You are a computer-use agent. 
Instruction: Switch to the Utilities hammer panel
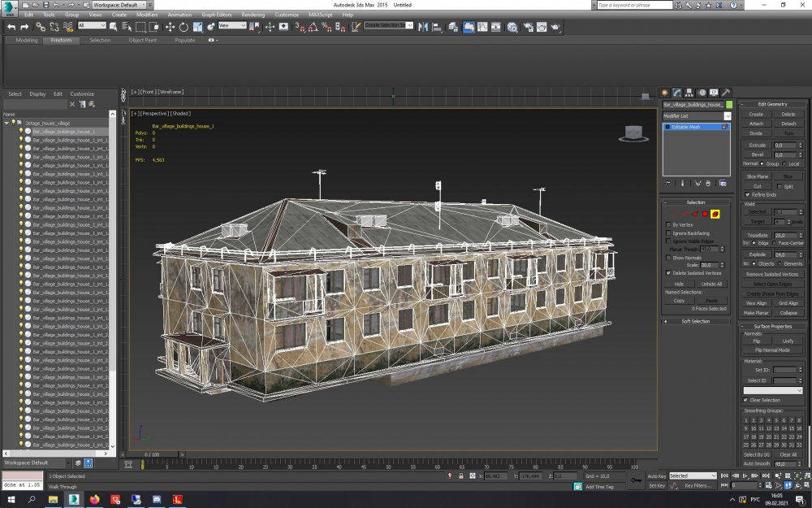726,93
